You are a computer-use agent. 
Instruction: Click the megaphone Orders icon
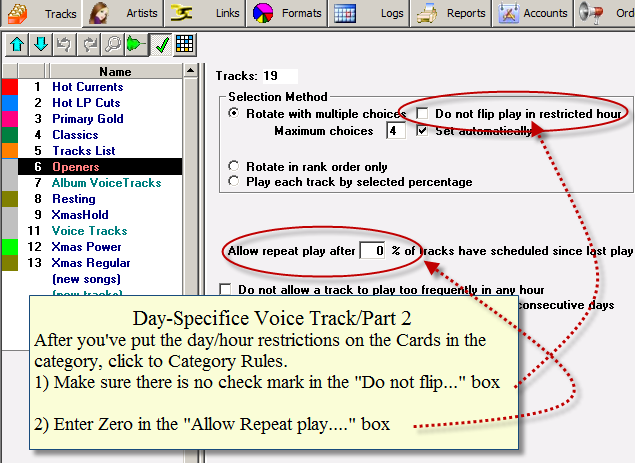[x=591, y=13]
